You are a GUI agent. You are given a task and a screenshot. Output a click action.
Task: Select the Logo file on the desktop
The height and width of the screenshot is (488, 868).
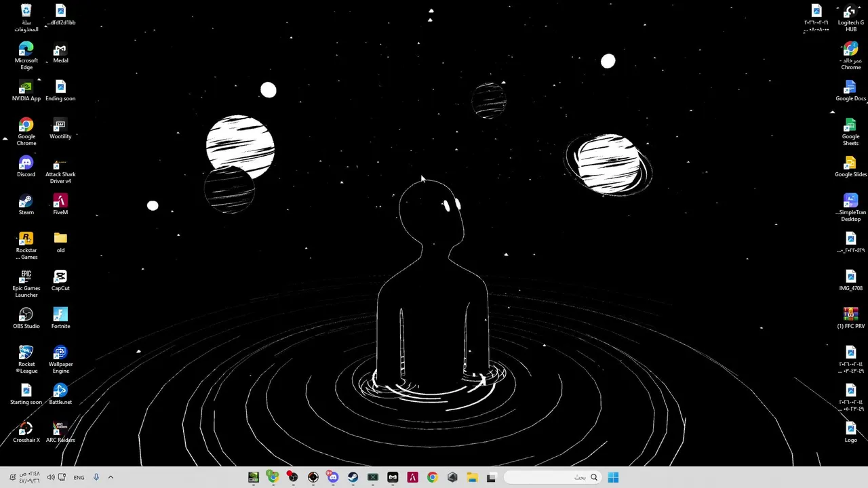coord(850,432)
